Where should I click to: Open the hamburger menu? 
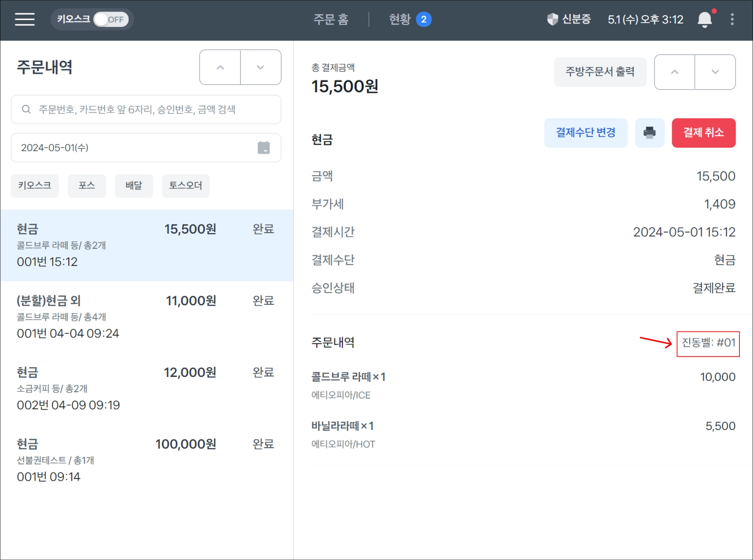pyautogui.click(x=25, y=19)
